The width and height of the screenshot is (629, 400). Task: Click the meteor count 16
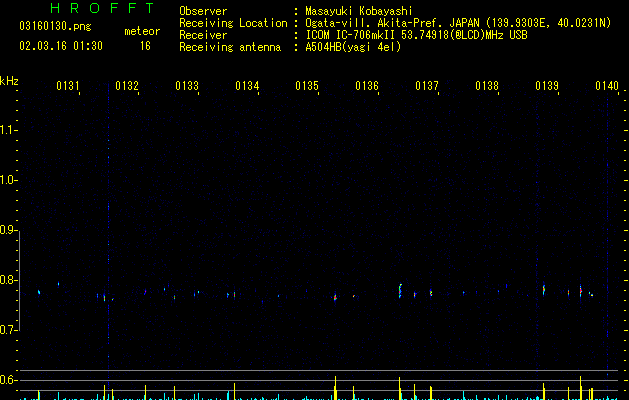click(x=145, y=46)
